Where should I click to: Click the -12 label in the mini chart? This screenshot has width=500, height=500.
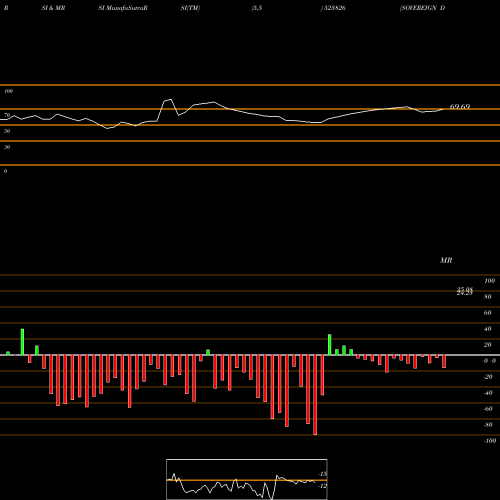[x=322, y=486]
